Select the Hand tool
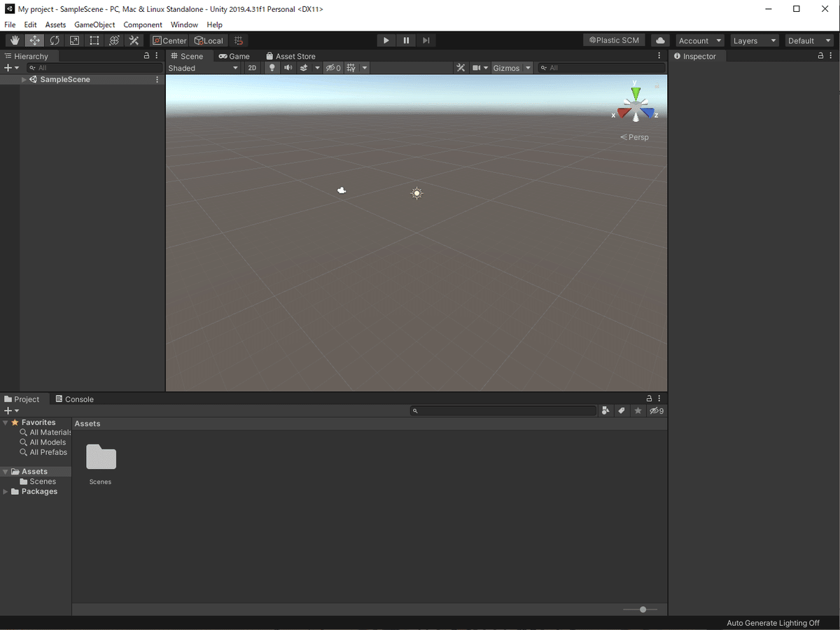Viewport: 840px width, 630px height. coord(15,41)
